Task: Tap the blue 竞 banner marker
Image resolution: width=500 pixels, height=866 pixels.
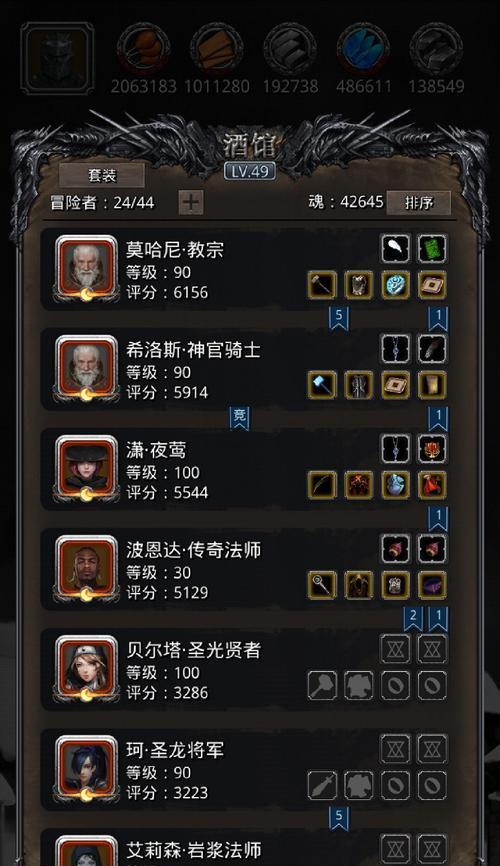Action: pos(239,418)
